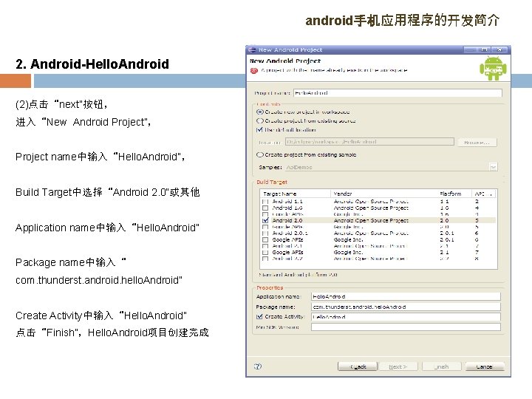Select Create new project in workspace
The width and height of the screenshot is (532, 399).
[x=260, y=112]
